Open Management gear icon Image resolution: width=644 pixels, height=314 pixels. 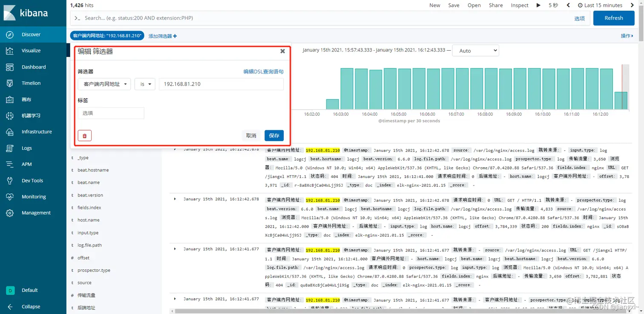click(x=10, y=213)
